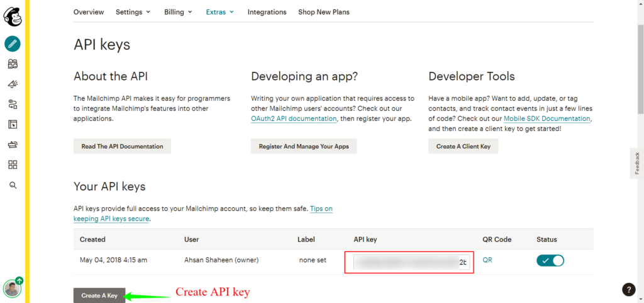Image resolution: width=644 pixels, height=303 pixels.
Task: Open the Mobile SDK Documentation link
Action: pos(547,119)
